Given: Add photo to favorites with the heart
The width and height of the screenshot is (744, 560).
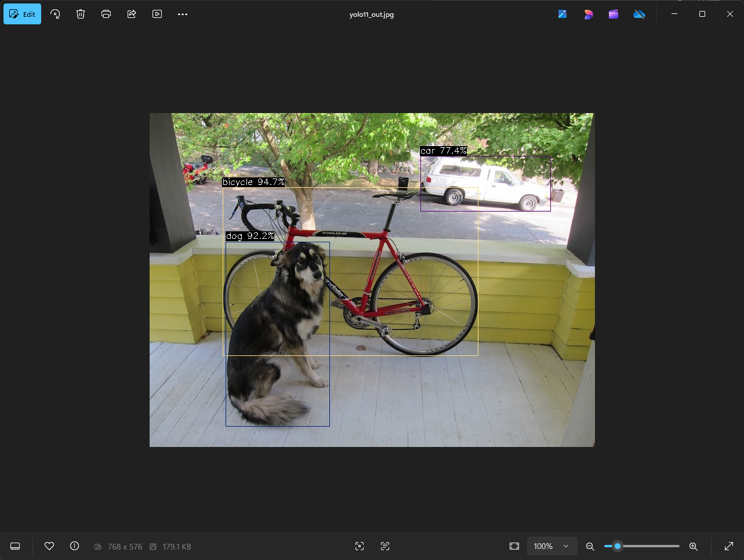Looking at the screenshot, I should [x=49, y=546].
